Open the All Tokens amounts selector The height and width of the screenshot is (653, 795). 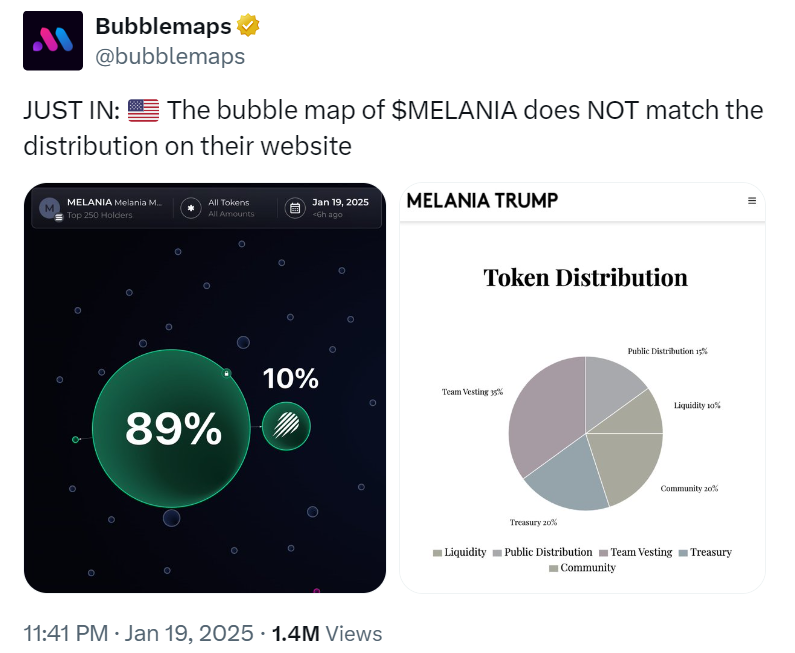tap(231, 208)
